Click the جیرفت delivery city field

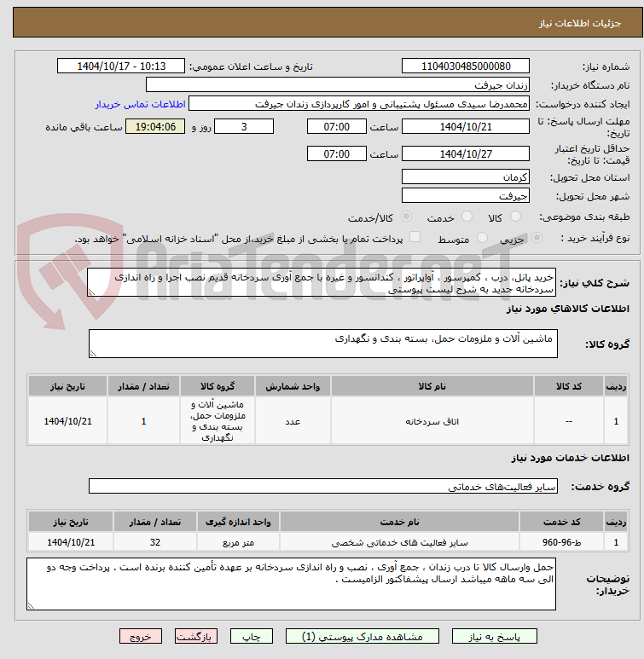[465, 196]
